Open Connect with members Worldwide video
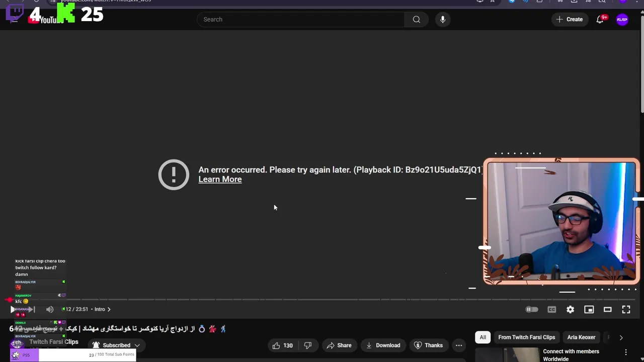Image resolution: width=644 pixels, height=362 pixels. click(571, 355)
